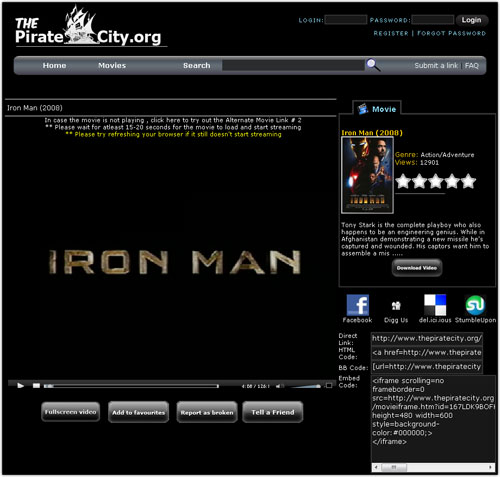Image resolution: width=500 pixels, height=477 pixels.
Task: Switch to the Movie tab
Action: (x=377, y=109)
